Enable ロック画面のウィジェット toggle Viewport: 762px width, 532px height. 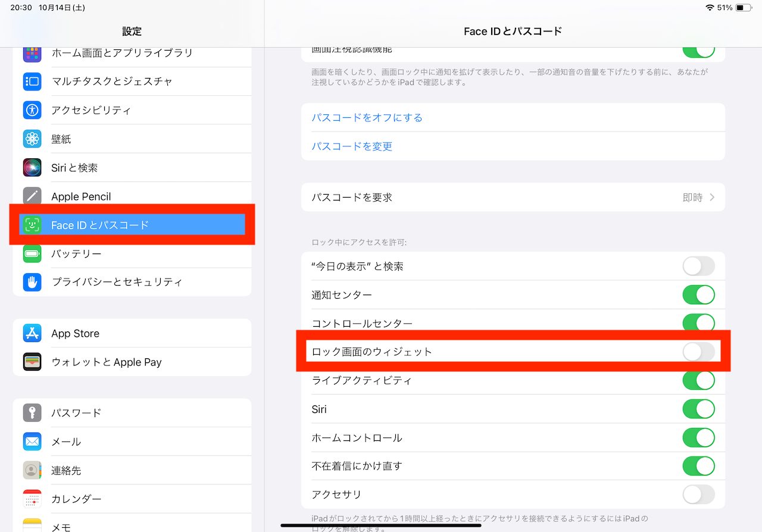point(698,352)
